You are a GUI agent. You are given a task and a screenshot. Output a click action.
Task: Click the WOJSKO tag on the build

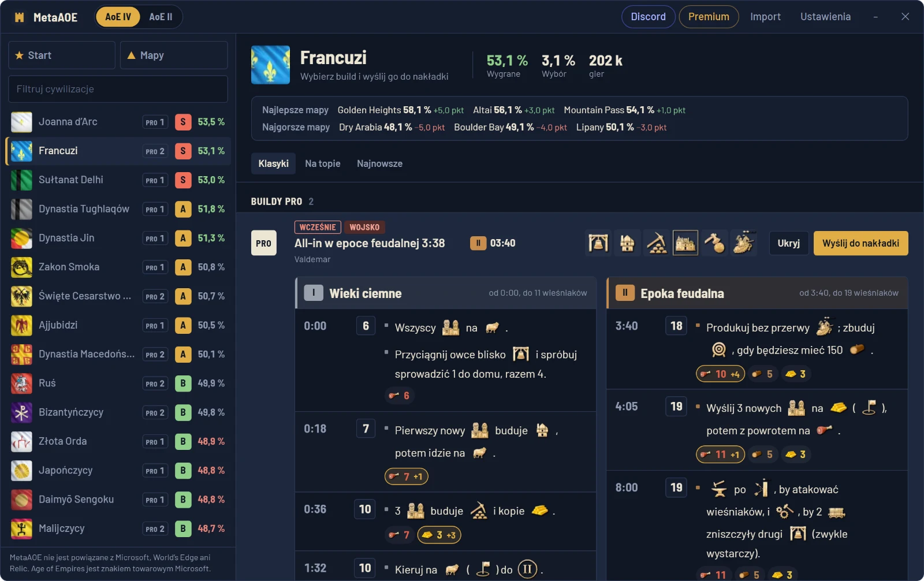[x=364, y=228]
